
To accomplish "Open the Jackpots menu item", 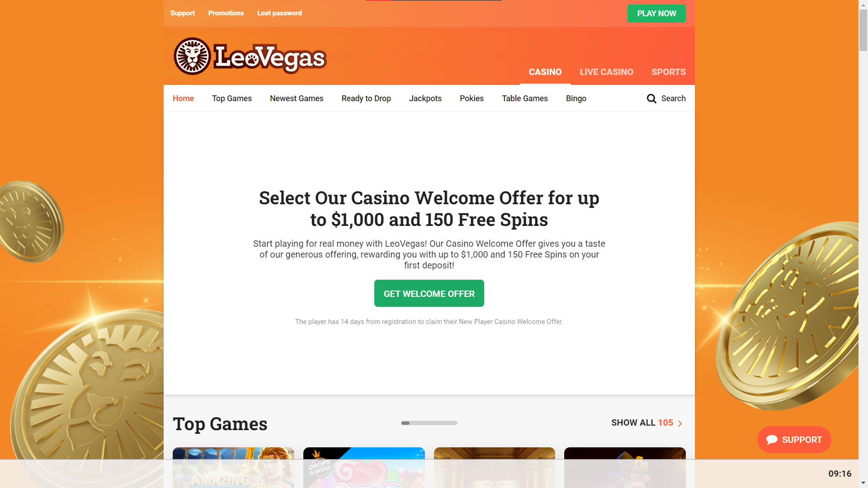I will point(425,99).
